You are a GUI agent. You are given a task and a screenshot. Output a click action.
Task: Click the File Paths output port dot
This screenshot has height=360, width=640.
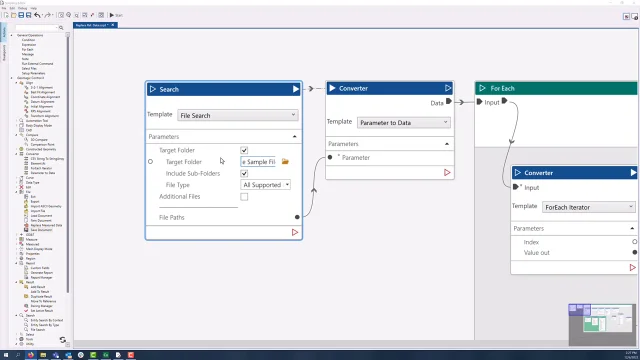(x=297, y=217)
